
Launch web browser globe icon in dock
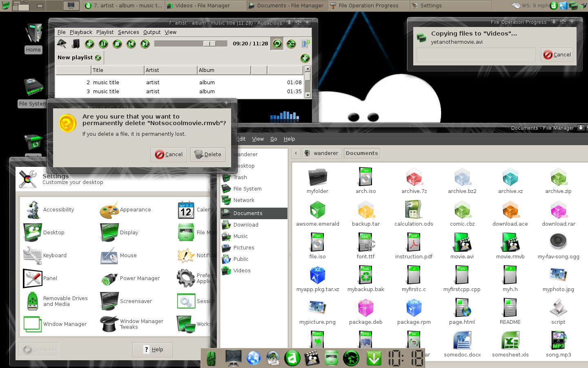click(253, 358)
